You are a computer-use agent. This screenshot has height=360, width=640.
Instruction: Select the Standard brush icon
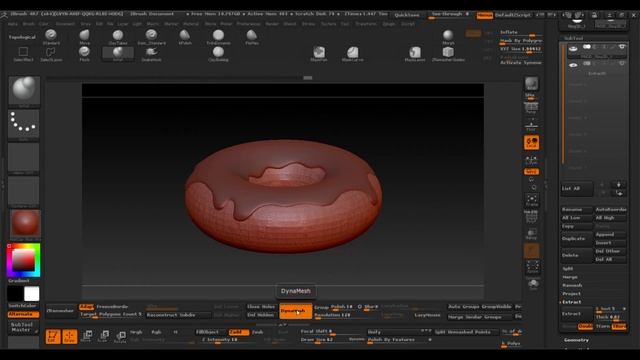tap(51, 37)
